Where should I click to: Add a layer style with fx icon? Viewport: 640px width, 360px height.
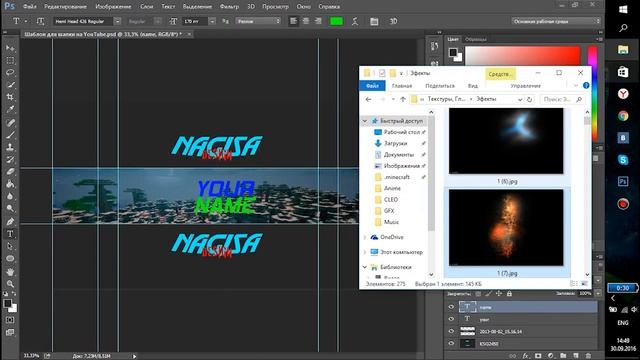[526, 356]
